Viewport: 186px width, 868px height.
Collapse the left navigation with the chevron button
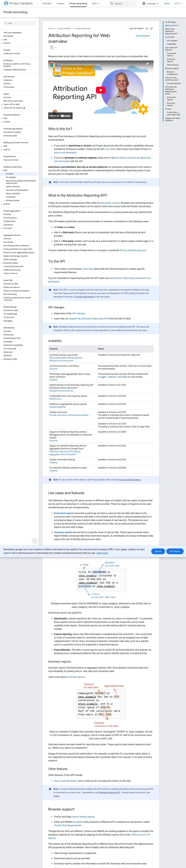click(35, 540)
